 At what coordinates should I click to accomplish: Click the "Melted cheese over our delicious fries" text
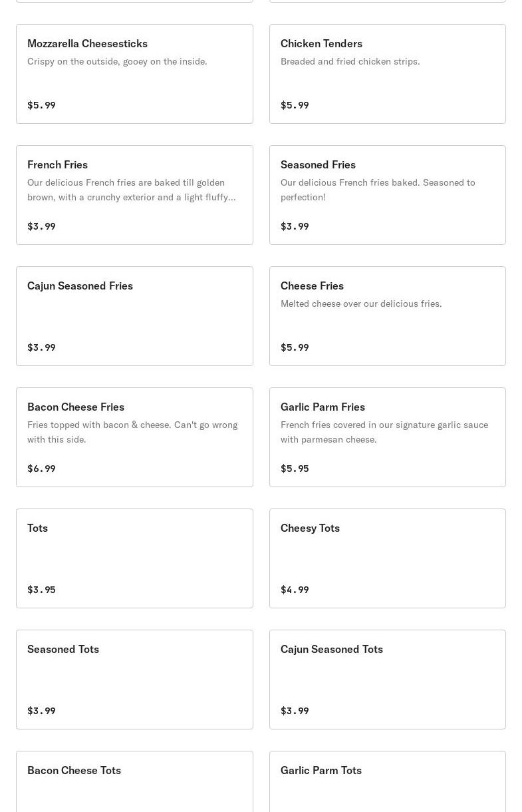361,304
